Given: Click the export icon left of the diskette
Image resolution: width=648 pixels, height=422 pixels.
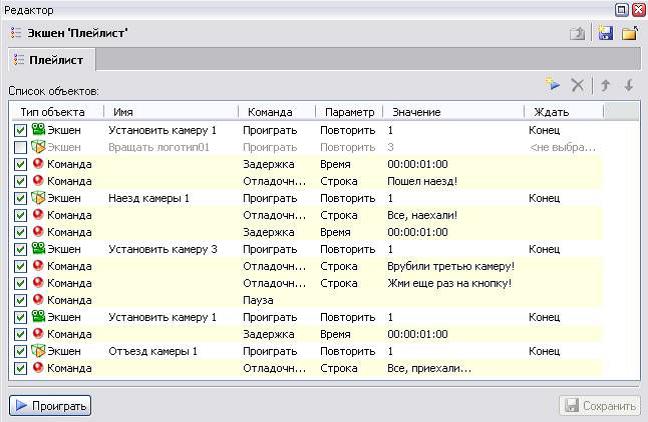Looking at the screenshot, I should tap(577, 33).
